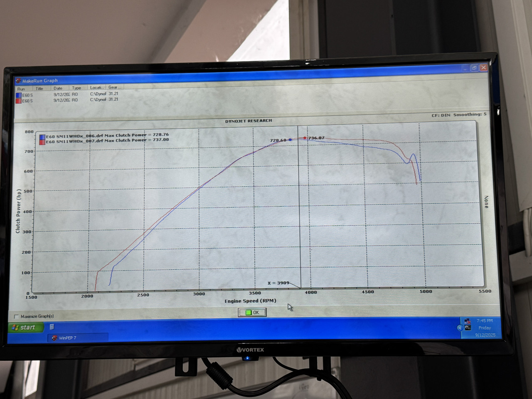This screenshot has width=532, height=399.
Task: Click the taskbar clock showing 7:45 PM
Action: point(485,320)
